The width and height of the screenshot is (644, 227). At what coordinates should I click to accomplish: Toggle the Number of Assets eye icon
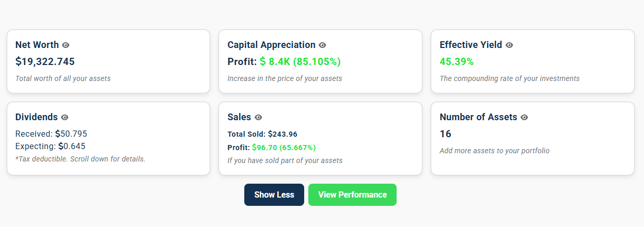(x=524, y=117)
